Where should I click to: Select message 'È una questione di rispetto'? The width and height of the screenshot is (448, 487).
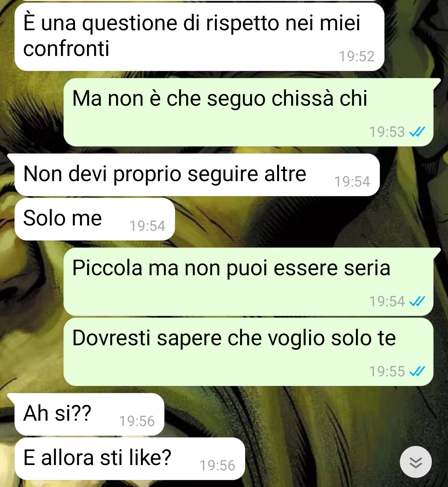(x=199, y=37)
